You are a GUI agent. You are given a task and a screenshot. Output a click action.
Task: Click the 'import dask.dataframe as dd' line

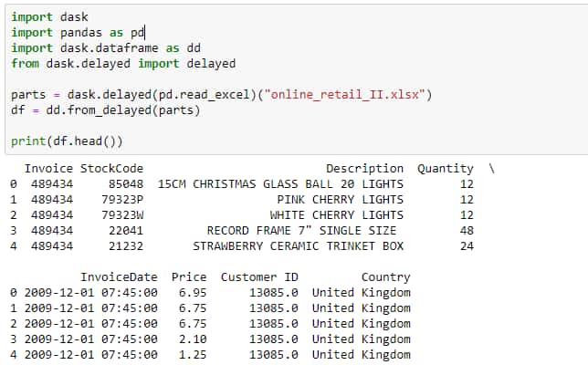point(106,48)
